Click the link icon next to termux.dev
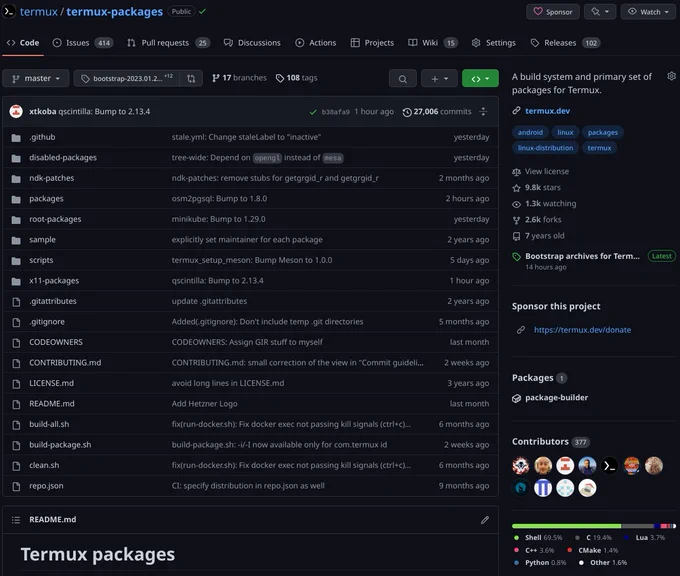This screenshot has height=576, width=680. click(516, 111)
